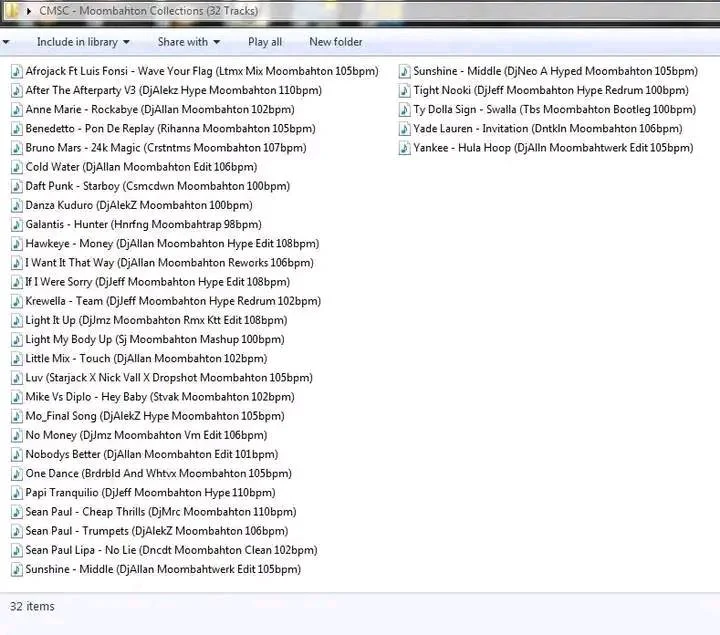Screen dimensions: 720x635
Task: Click the file name Cold Water (DjAllan Moombahton Edit 106bpm)
Action: click(x=141, y=167)
